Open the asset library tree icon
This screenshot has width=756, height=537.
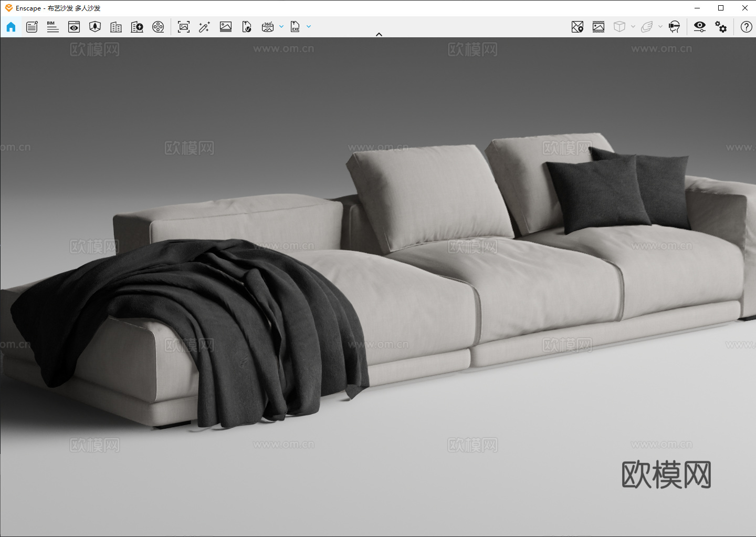coord(95,27)
